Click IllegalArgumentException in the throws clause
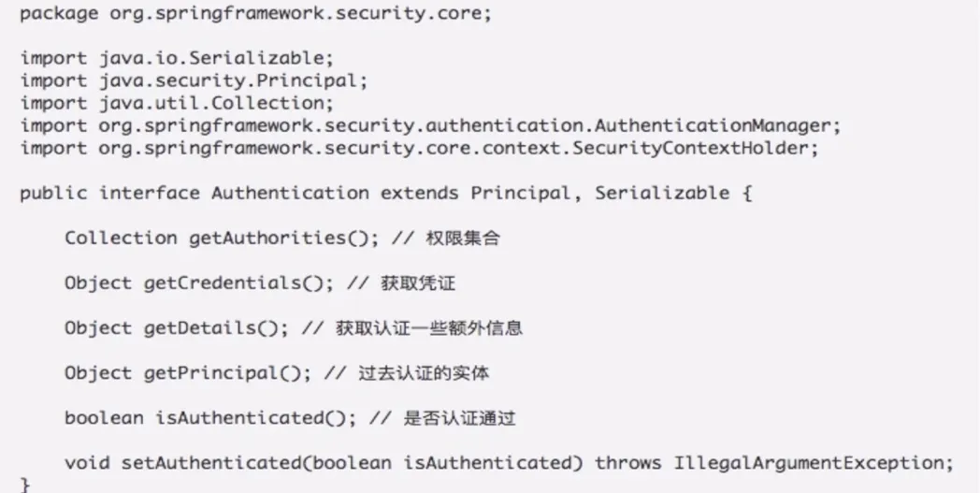The image size is (980, 493). pos(806,462)
